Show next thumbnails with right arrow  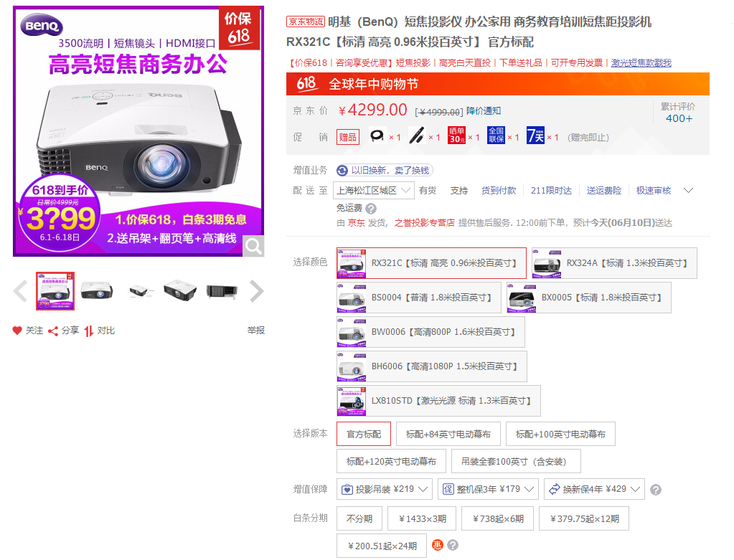(x=257, y=291)
